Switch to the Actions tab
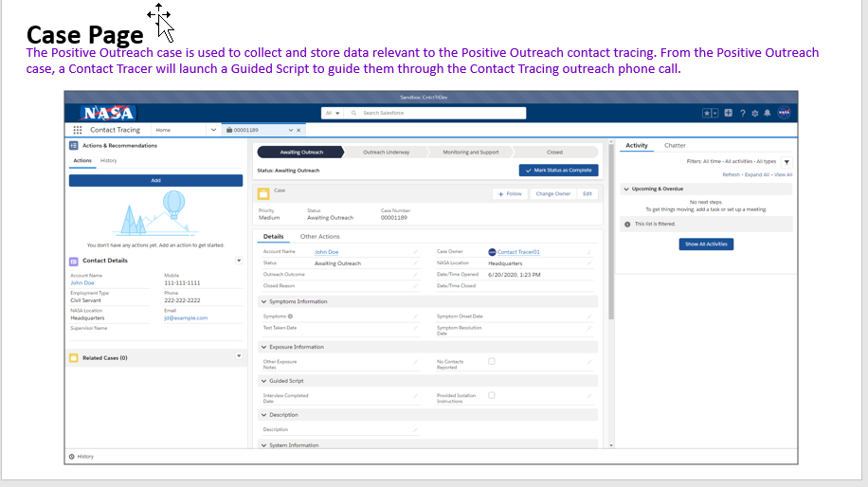Screen dimensions: 868x487 tap(82, 160)
